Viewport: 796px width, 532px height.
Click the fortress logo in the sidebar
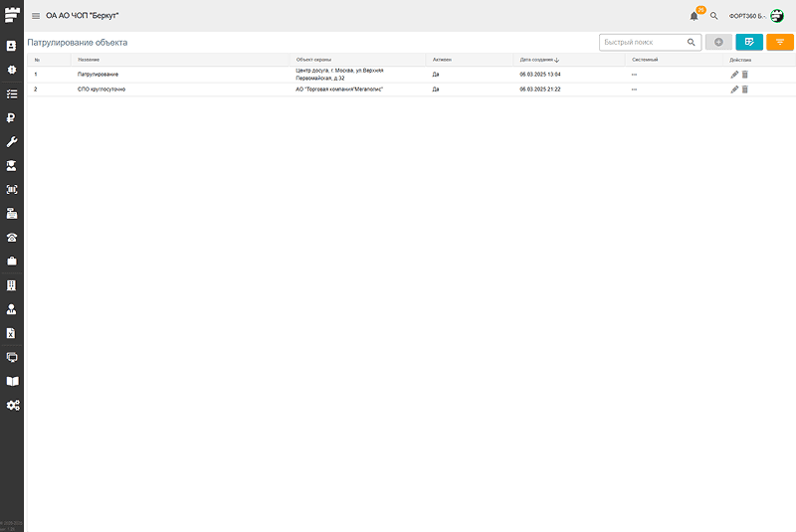(x=12, y=15)
